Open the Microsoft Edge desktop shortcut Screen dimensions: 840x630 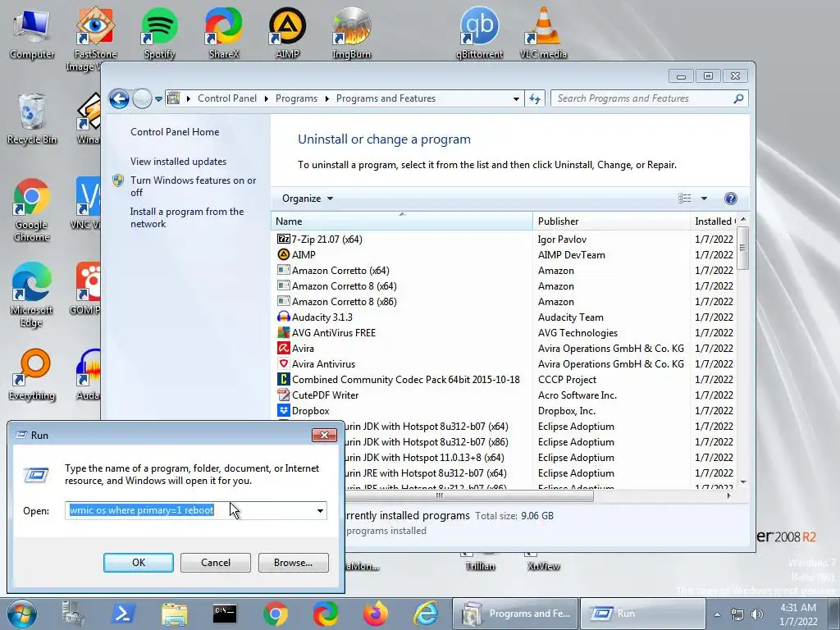31,295
